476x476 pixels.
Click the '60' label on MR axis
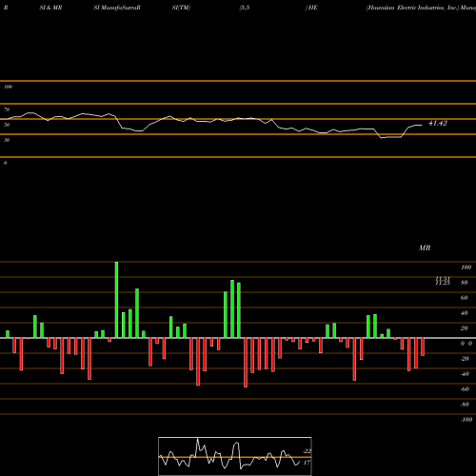[465, 298]
